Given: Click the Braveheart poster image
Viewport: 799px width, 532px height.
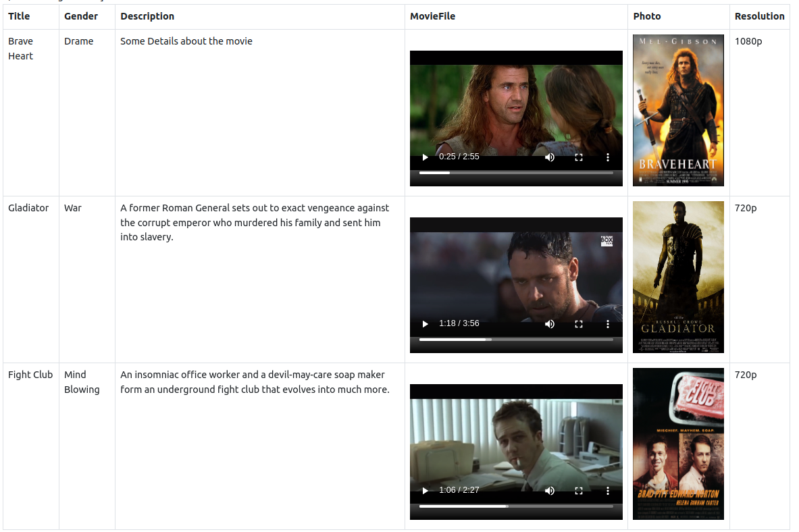Looking at the screenshot, I should pos(678,110).
